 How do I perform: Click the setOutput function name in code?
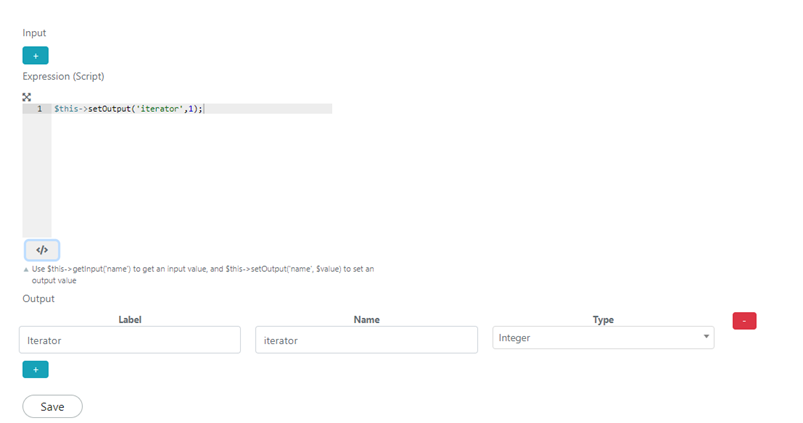tap(109, 109)
